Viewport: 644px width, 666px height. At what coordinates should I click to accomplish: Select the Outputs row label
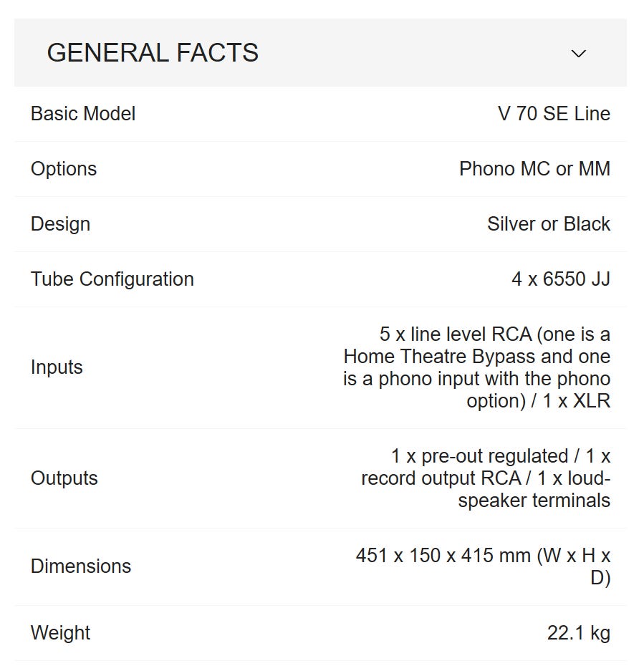[x=64, y=478]
